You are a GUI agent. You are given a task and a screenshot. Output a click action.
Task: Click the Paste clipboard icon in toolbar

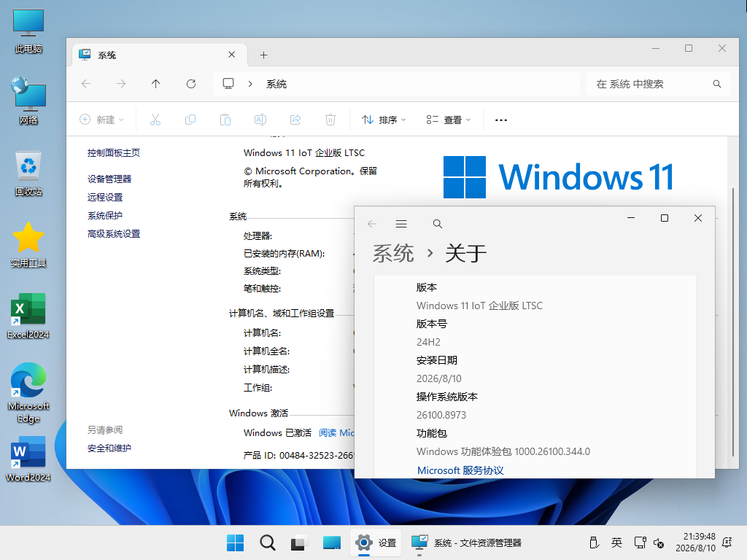click(x=225, y=120)
